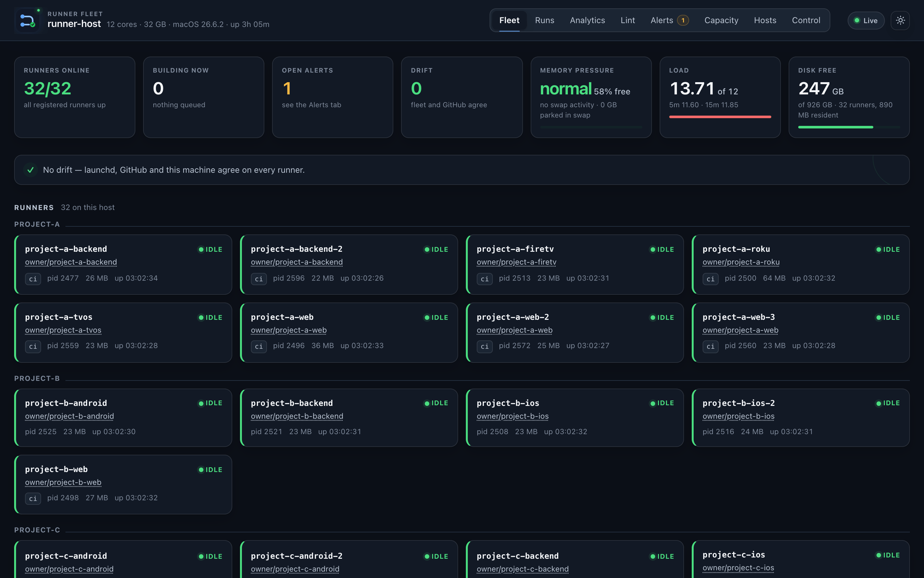Open the owner/project-c-ios repo link
924x578 pixels.
click(x=738, y=568)
